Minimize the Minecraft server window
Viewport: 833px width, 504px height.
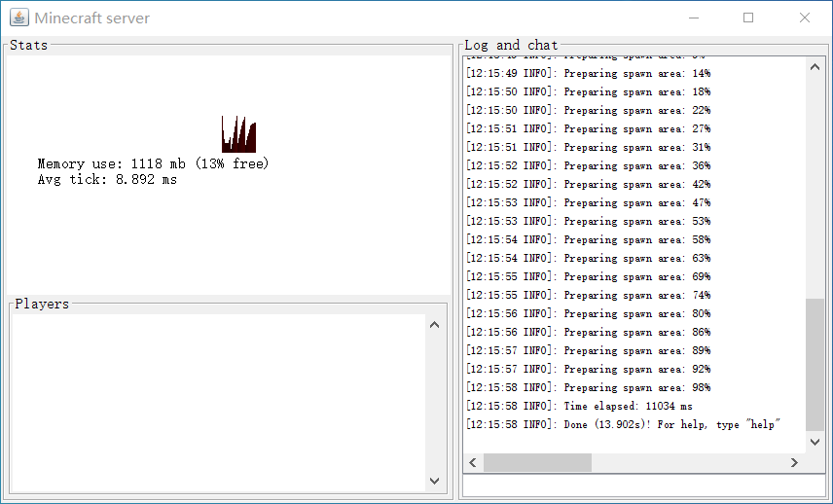tap(693, 18)
